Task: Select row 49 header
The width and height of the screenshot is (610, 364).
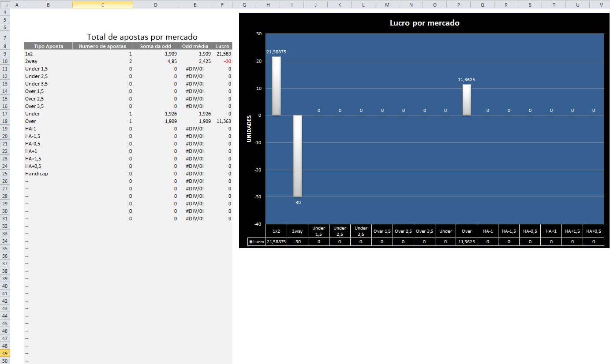Action: pyautogui.click(x=5, y=353)
